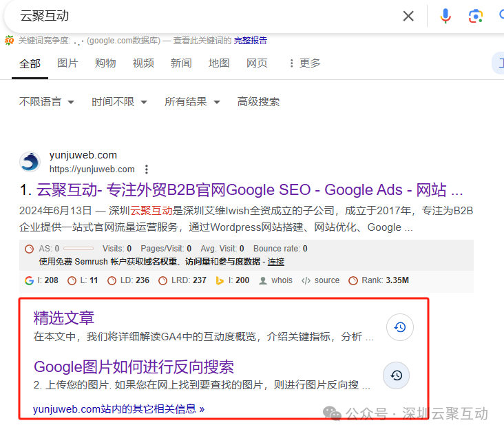Click the Pages/Visit: 0 metric

click(166, 249)
